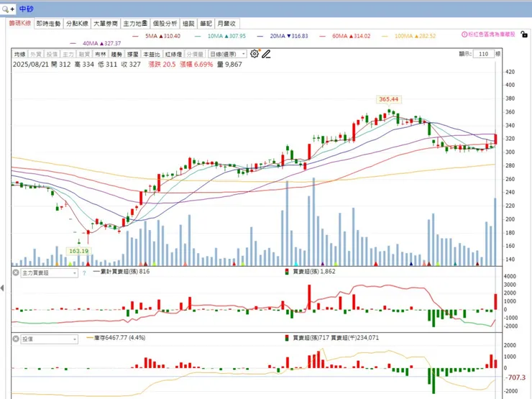Open the 主力買賣超 indicator dropdown
This screenshot has width=532, height=399.
(x=49, y=272)
